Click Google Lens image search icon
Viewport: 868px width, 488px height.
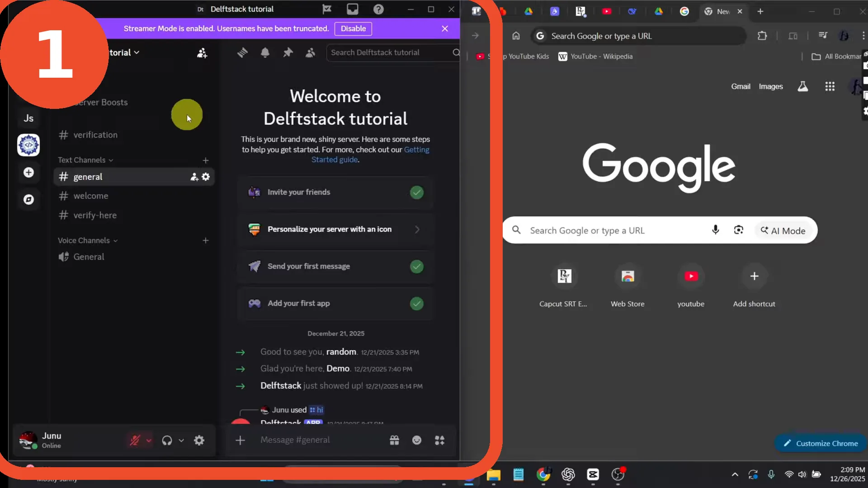[x=738, y=230]
